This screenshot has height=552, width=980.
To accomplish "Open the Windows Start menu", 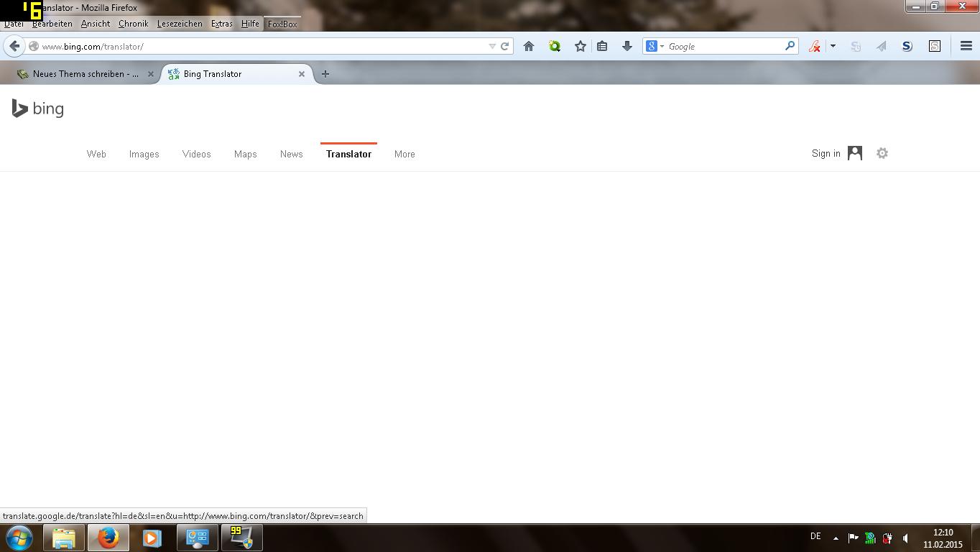I will (x=19, y=538).
